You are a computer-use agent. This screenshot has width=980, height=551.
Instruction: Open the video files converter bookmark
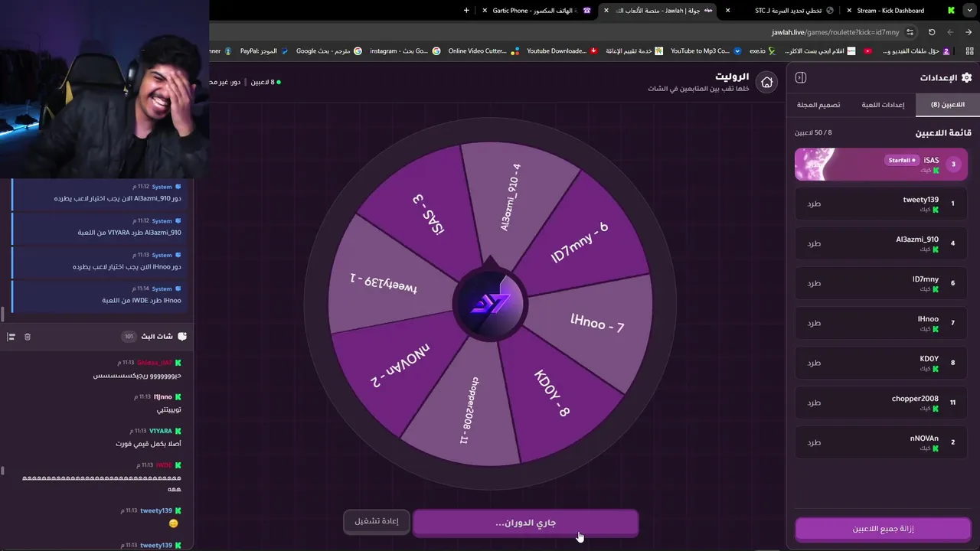916,51
